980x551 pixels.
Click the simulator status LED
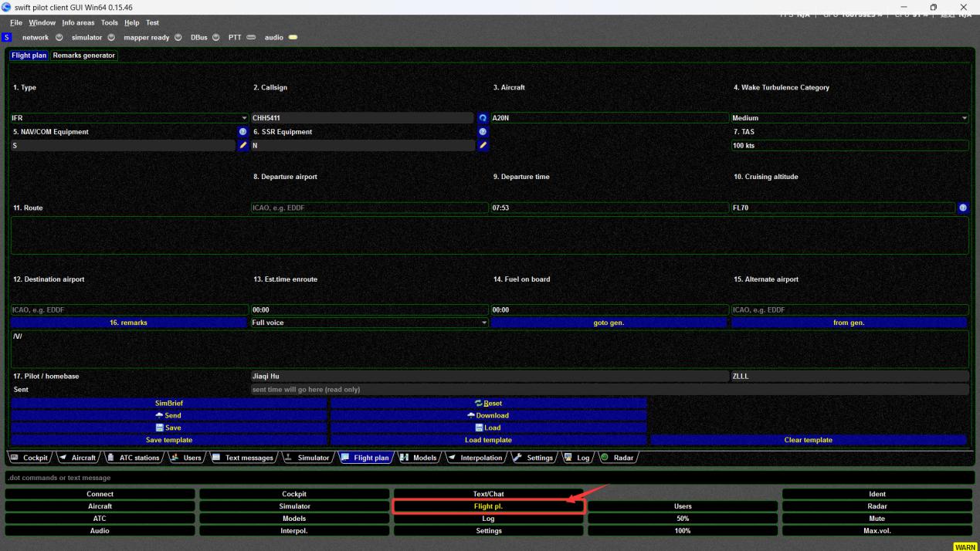[x=111, y=37]
